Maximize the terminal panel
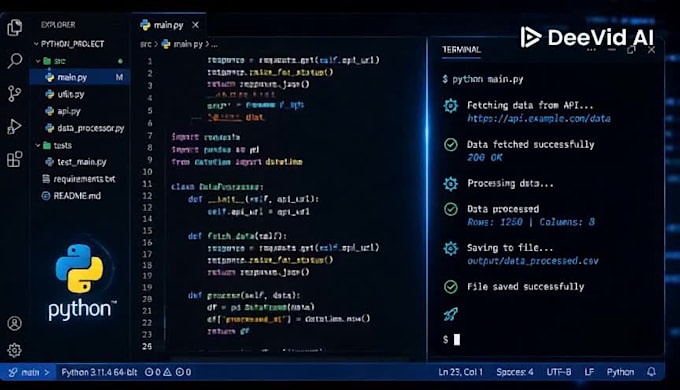Image resolution: width=680 pixels, height=390 pixels. [631, 49]
